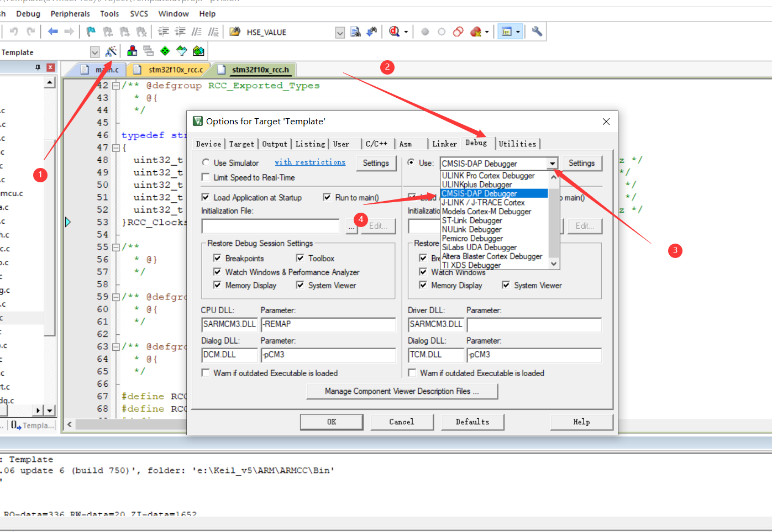This screenshot has width=772, height=532.
Task: Pin the project panel using pushpin icon
Action: 38,67
